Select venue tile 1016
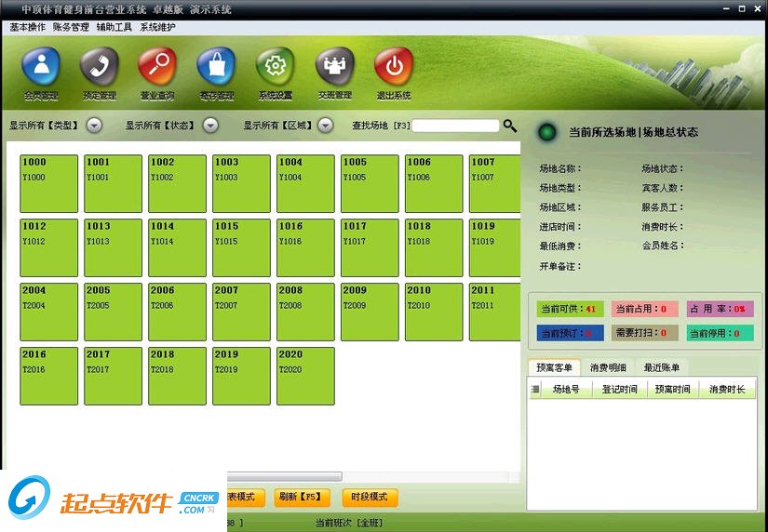The image size is (768, 532). [x=305, y=247]
